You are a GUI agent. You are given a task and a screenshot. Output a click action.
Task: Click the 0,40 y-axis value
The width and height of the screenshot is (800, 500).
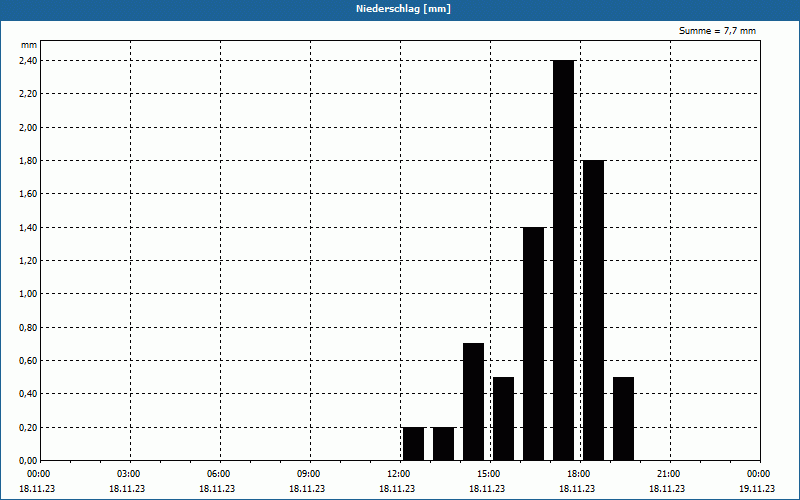(x=28, y=394)
